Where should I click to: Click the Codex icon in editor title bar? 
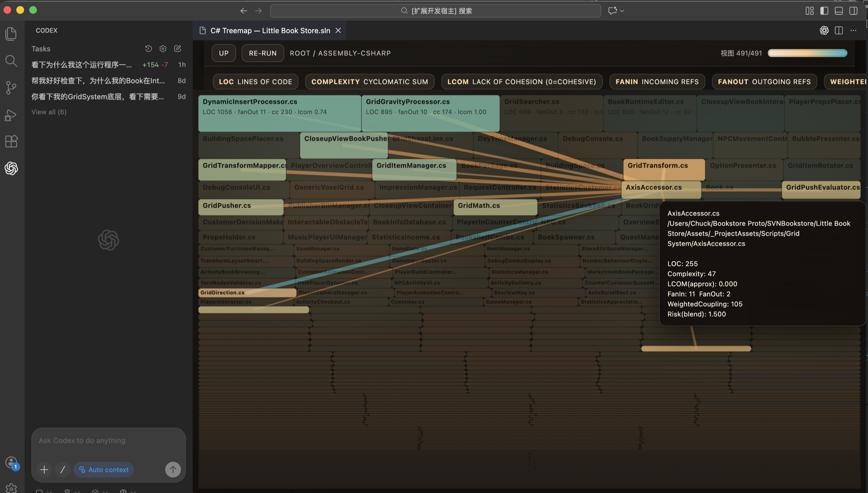[x=824, y=31]
